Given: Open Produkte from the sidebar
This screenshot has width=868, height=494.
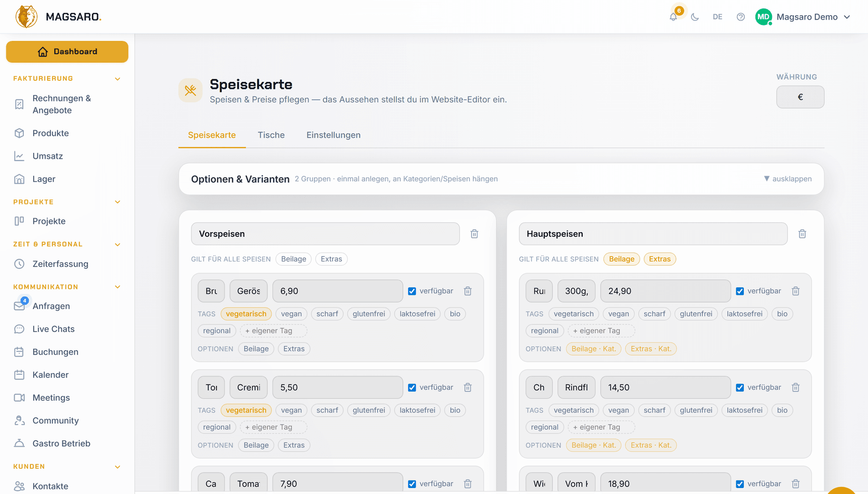Looking at the screenshot, I should pos(67,133).
